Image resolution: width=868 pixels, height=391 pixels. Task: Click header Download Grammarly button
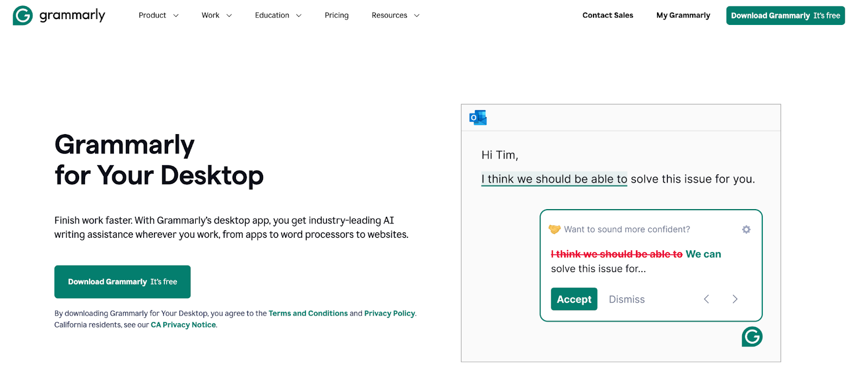click(x=786, y=15)
